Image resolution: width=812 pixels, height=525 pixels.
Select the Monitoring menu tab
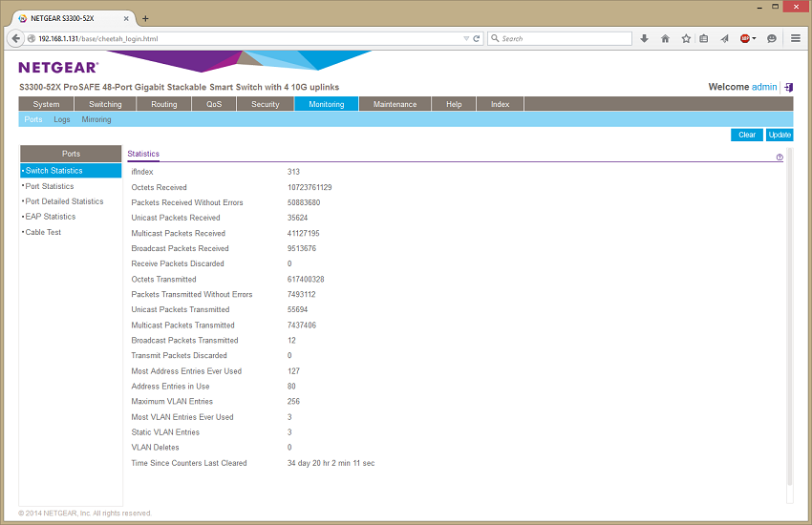[327, 104]
